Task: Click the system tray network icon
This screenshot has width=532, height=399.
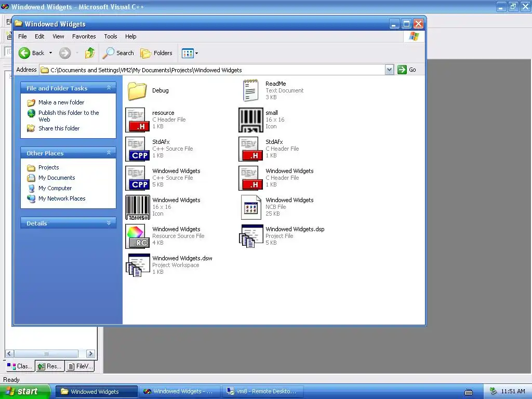Action: (493, 392)
